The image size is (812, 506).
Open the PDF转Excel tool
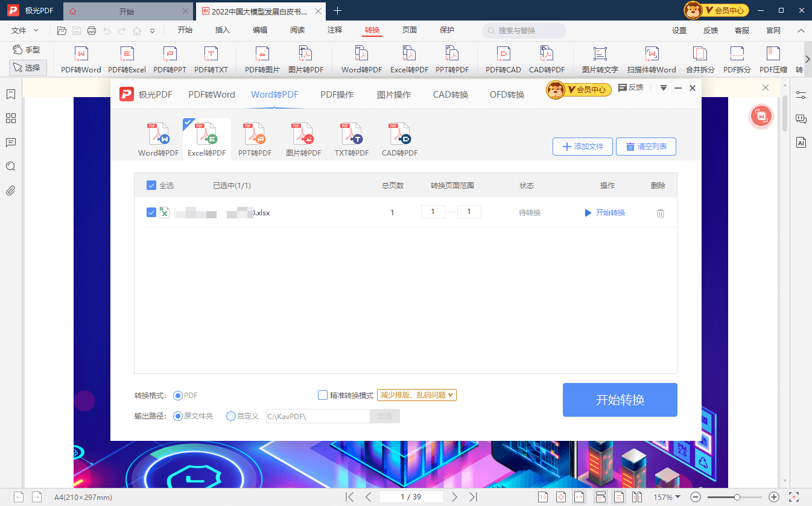click(126, 59)
